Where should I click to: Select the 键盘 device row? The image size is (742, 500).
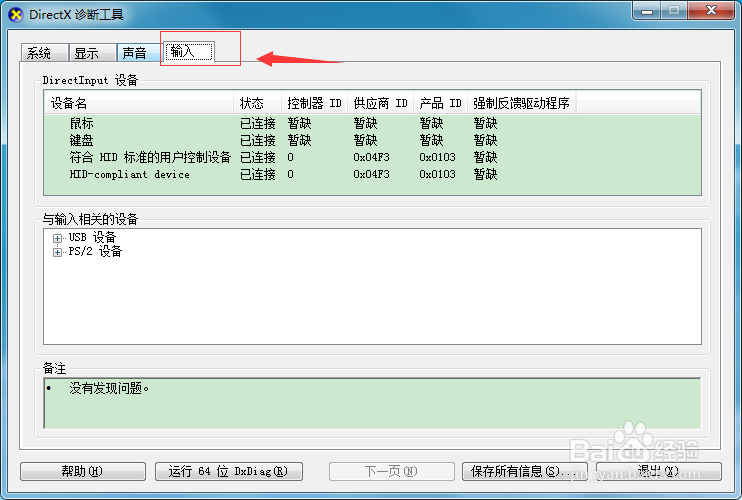click(x=372, y=140)
